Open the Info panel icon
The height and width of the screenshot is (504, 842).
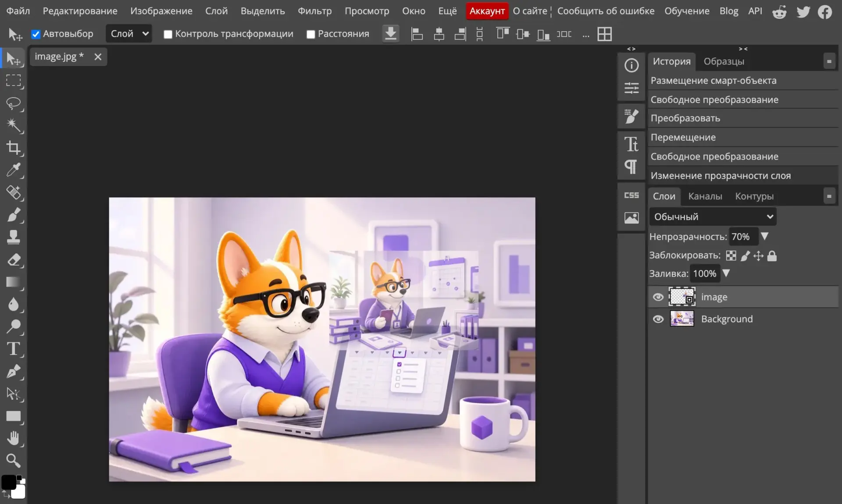coord(631,65)
